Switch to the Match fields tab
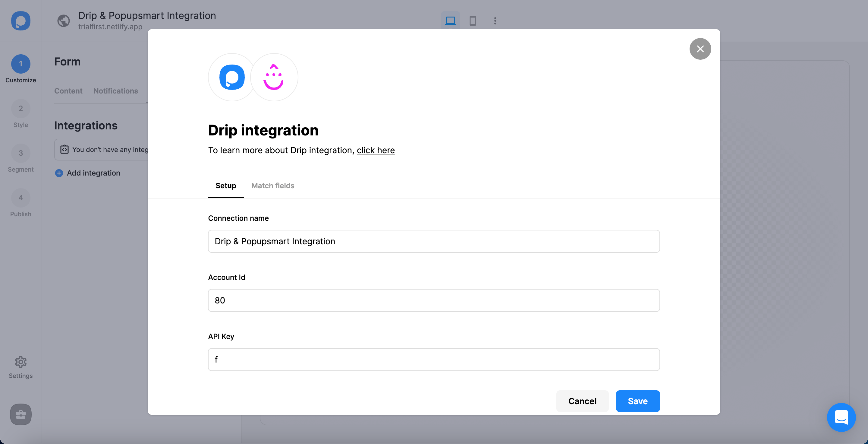The height and width of the screenshot is (444, 868). tap(272, 186)
